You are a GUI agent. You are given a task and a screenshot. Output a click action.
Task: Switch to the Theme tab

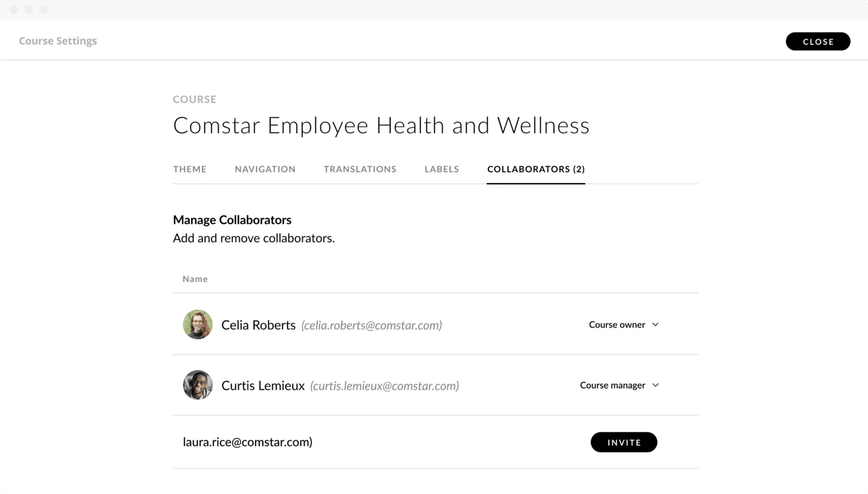point(190,169)
